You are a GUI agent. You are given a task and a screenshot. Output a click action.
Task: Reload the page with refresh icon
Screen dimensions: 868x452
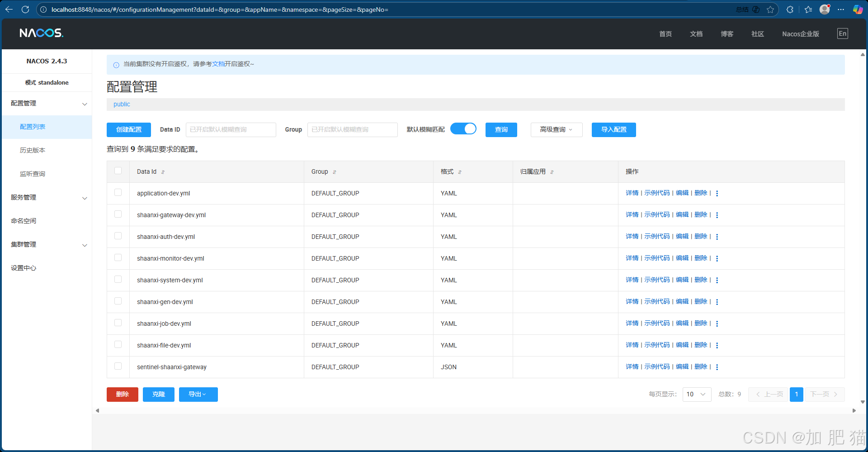point(25,9)
